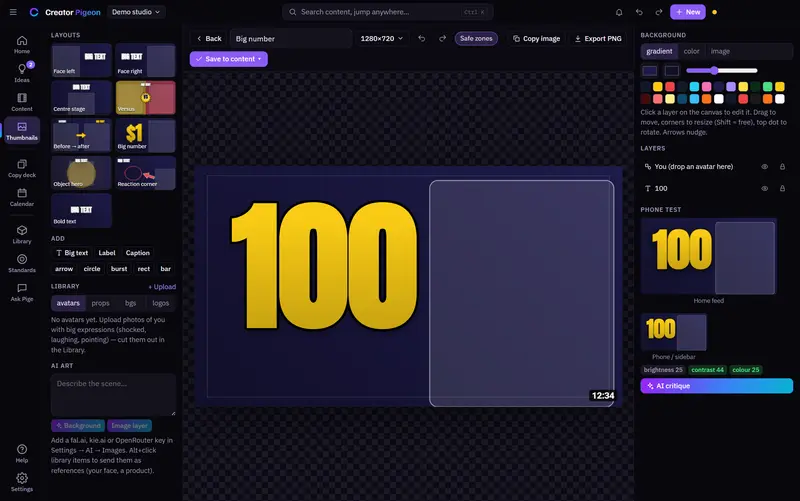800x501 pixels.
Task: Lock the avatar drop layer
Action: click(782, 167)
